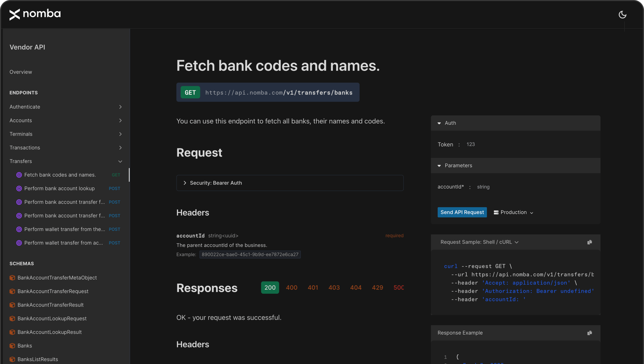Screen dimensions: 644x364
Task: Click the SCHEMAS section label
Action: tap(22, 264)
